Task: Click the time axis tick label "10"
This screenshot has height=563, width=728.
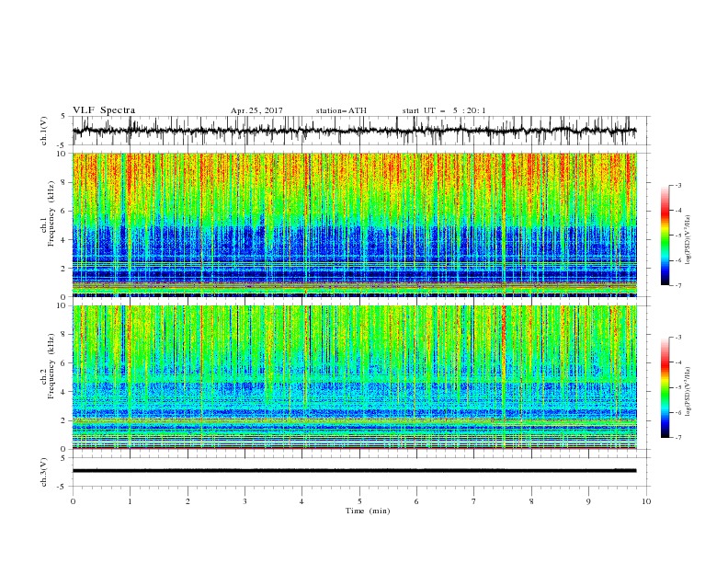Action: [x=646, y=501]
